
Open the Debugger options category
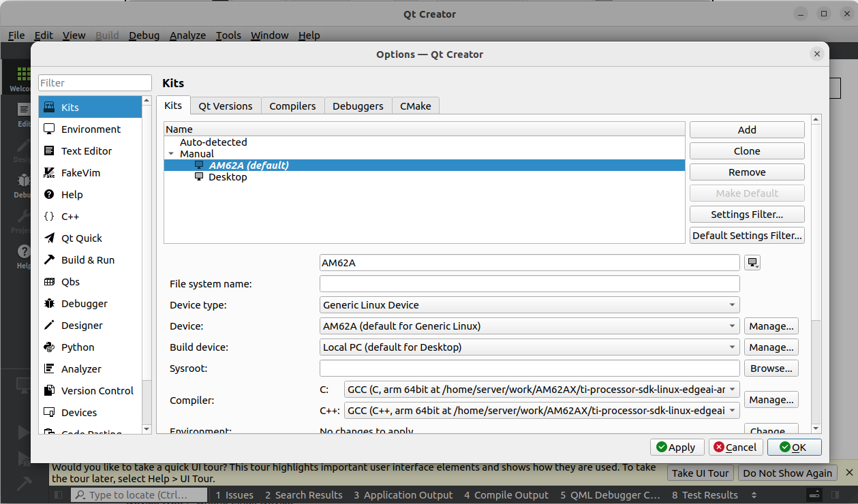tap(90, 304)
